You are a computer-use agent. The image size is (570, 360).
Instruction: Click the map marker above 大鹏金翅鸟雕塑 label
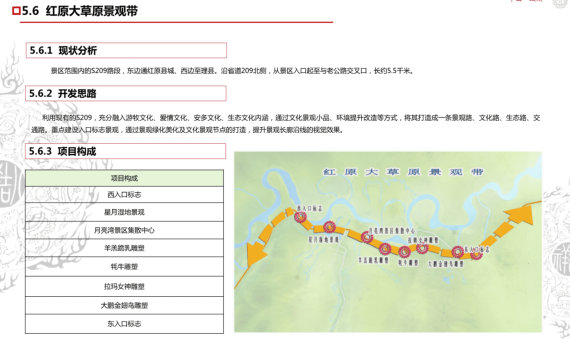click(x=457, y=252)
